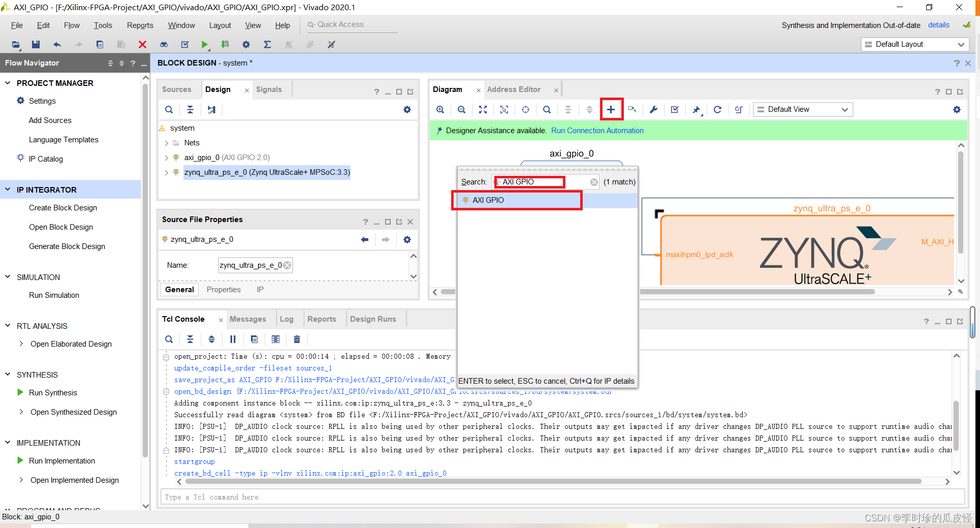
Task: Click the Validate Design checkbox icon
Action: pos(675,109)
